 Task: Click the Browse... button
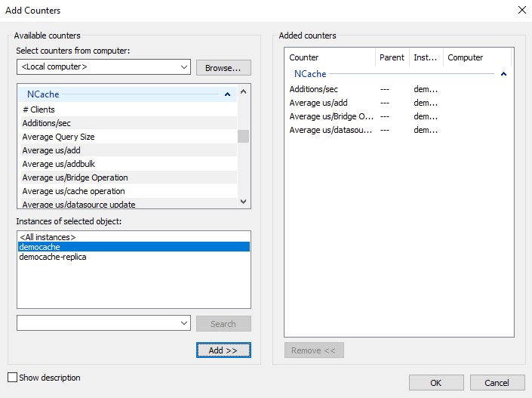coord(223,67)
